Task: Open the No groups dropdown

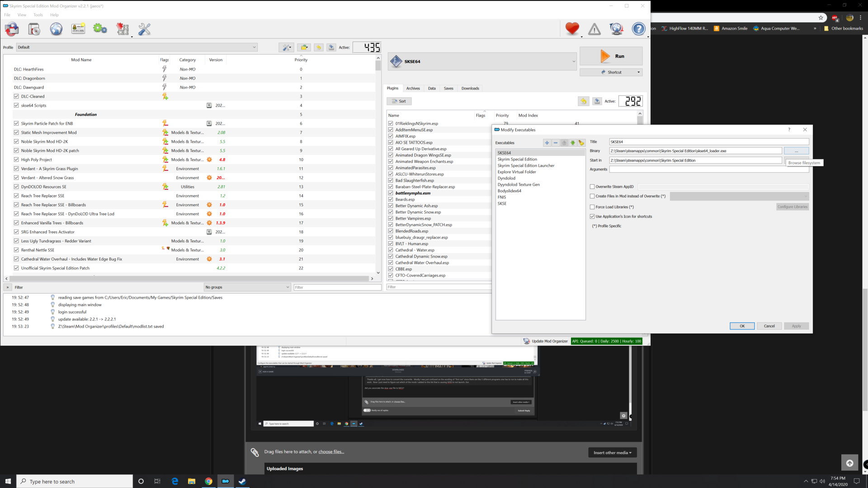Action: point(247,287)
